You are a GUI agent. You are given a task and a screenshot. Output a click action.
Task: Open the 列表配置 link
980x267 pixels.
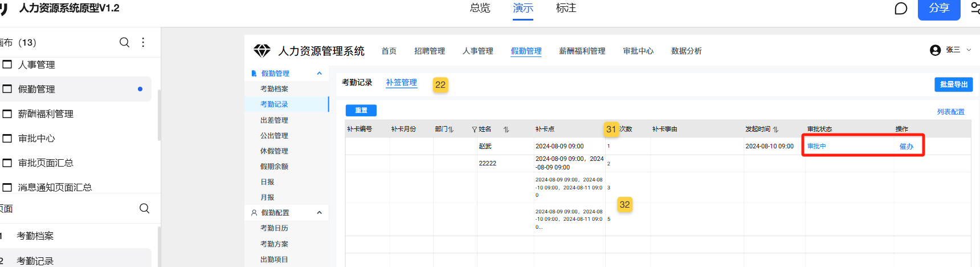(950, 112)
